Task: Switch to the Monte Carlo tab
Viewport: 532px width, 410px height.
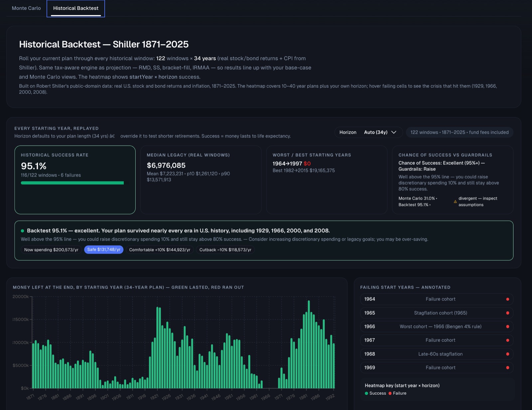Action: [x=26, y=8]
